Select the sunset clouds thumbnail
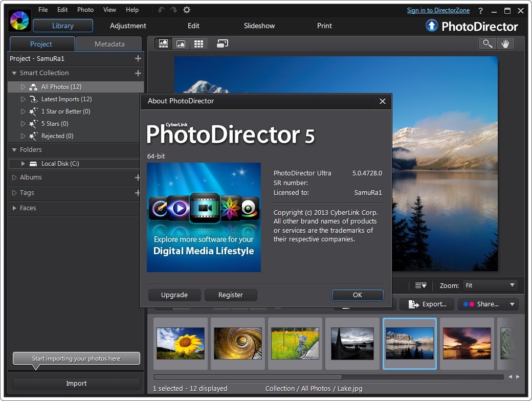This screenshot has width=532, height=401. pos(467,343)
